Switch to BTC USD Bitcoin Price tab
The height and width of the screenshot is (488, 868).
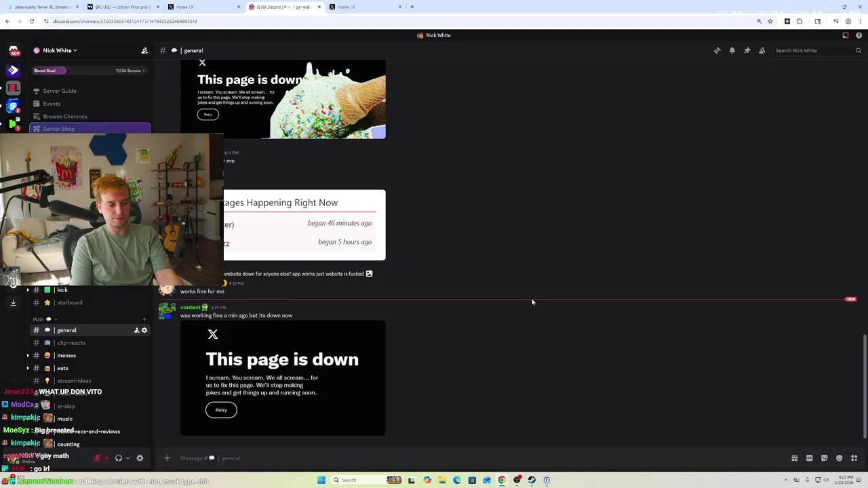[122, 7]
